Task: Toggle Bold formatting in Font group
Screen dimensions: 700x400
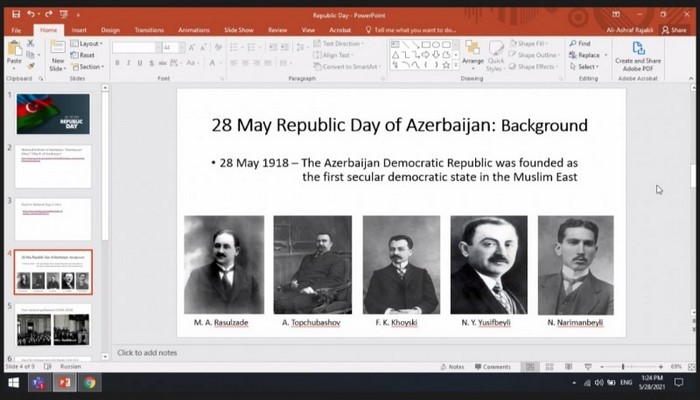Action: (117, 63)
